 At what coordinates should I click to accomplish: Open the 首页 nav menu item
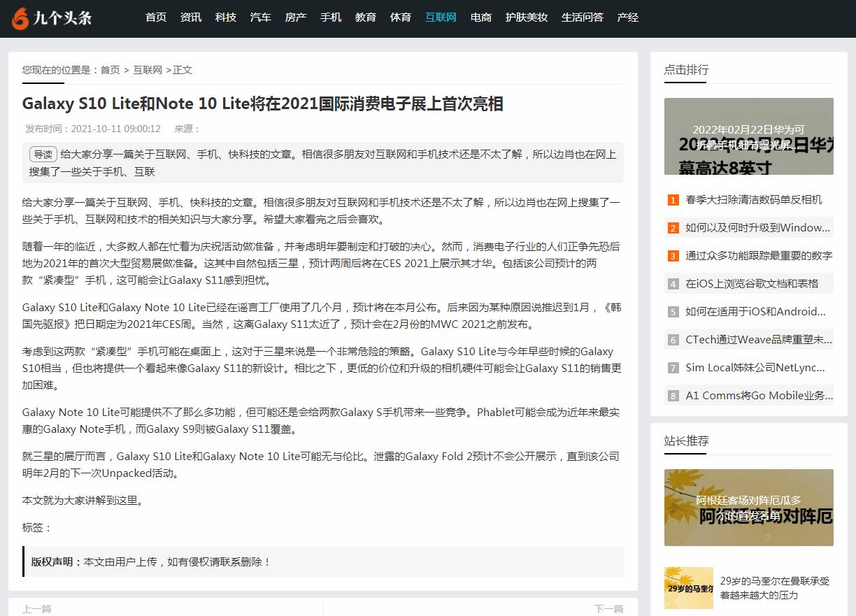(x=156, y=17)
